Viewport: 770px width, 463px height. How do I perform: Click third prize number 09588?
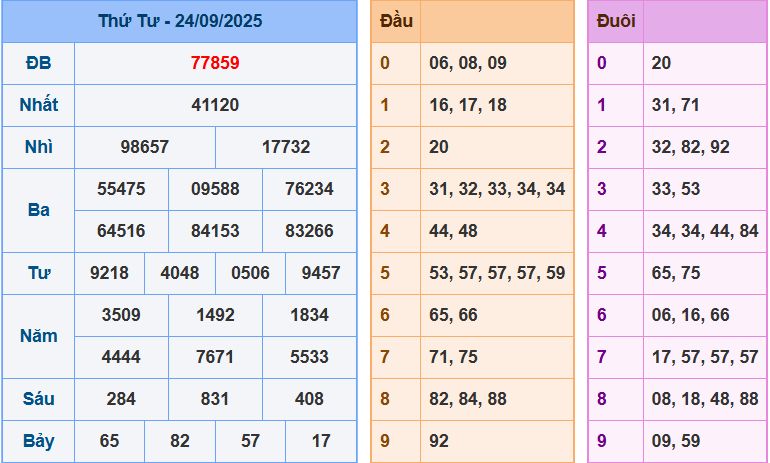pos(215,189)
